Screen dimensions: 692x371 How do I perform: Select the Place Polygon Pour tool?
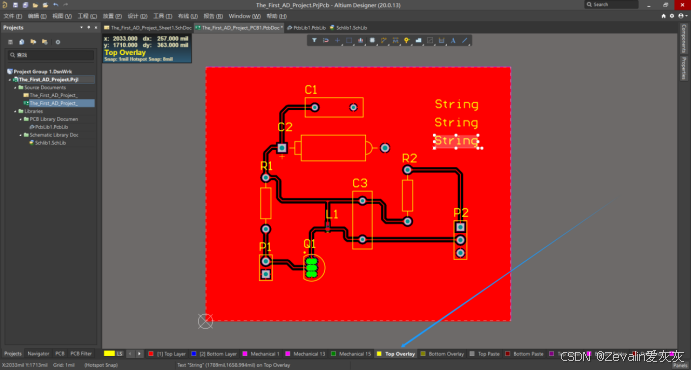[x=418, y=41]
